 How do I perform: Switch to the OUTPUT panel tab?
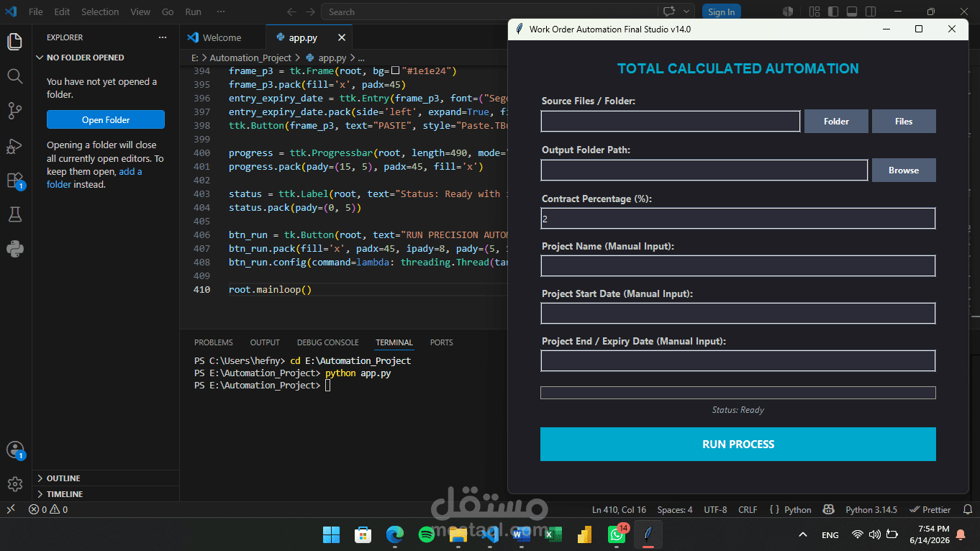(x=265, y=342)
